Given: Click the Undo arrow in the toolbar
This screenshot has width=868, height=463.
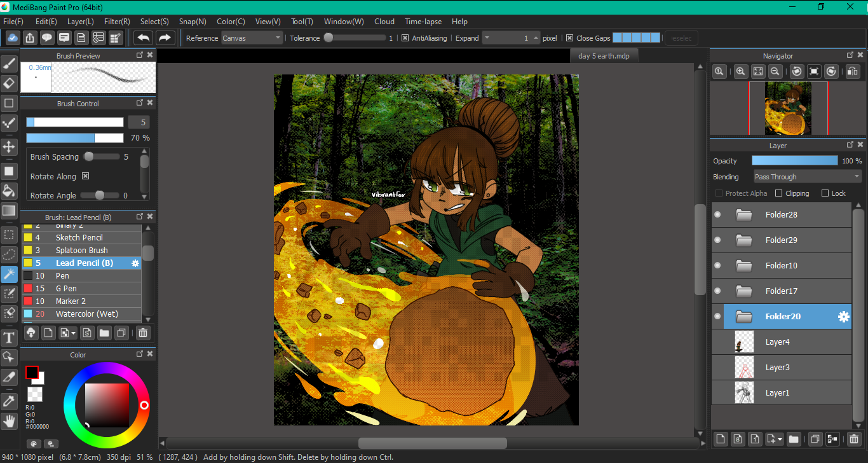Looking at the screenshot, I should click(144, 38).
